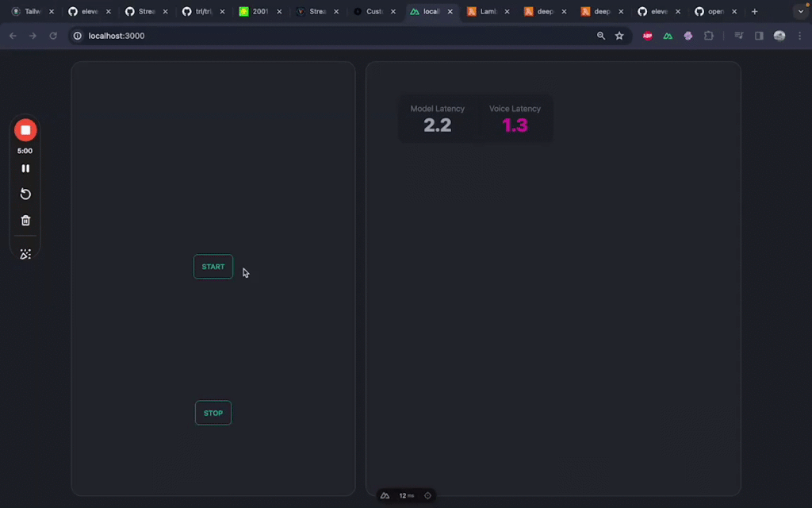Screen dimensions: 812x508
Task: Open the confetti effects icon in recorder
Action: click(25, 254)
